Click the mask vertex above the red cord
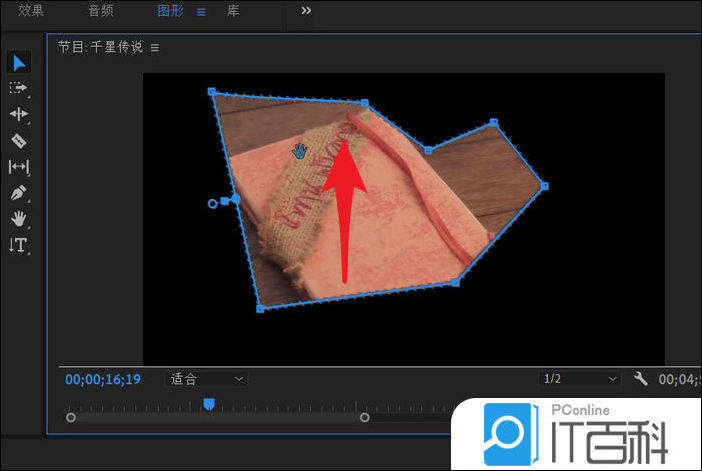The image size is (702, 471). point(365,103)
